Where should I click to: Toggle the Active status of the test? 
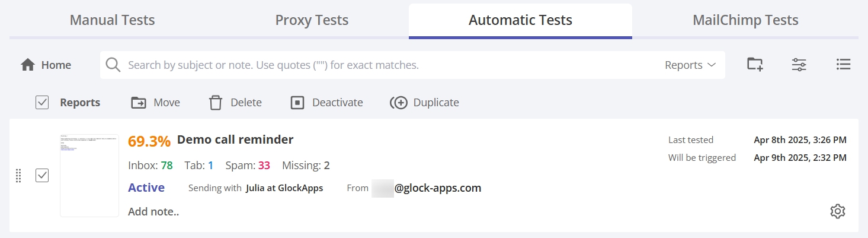click(x=146, y=188)
